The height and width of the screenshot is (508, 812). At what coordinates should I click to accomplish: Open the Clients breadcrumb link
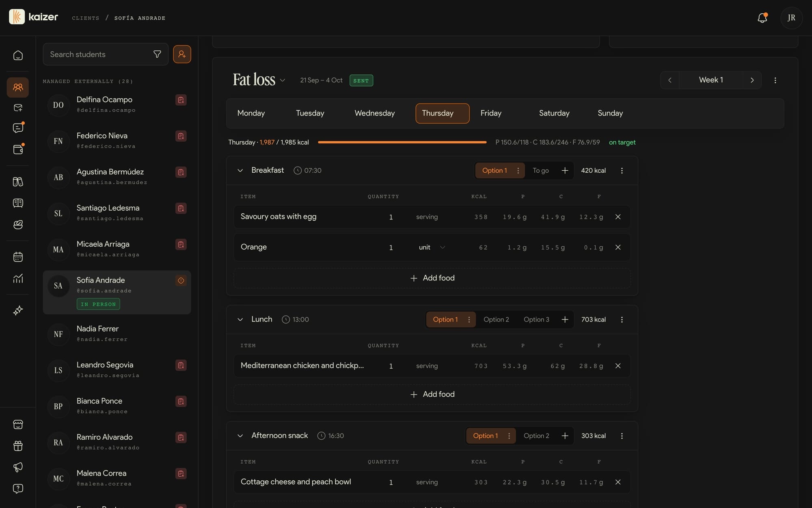86,18
